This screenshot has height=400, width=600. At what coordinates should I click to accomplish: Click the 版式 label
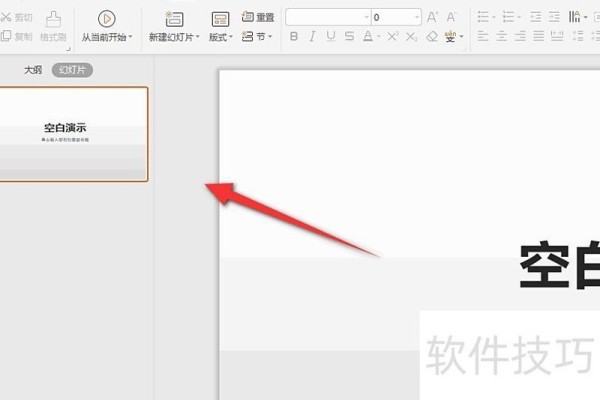(x=218, y=37)
